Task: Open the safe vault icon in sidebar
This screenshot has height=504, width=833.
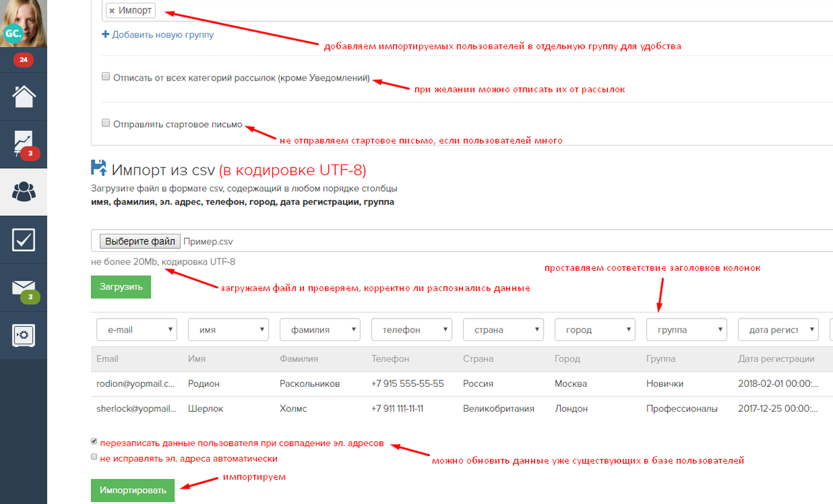Action: (x=24, y=335)
